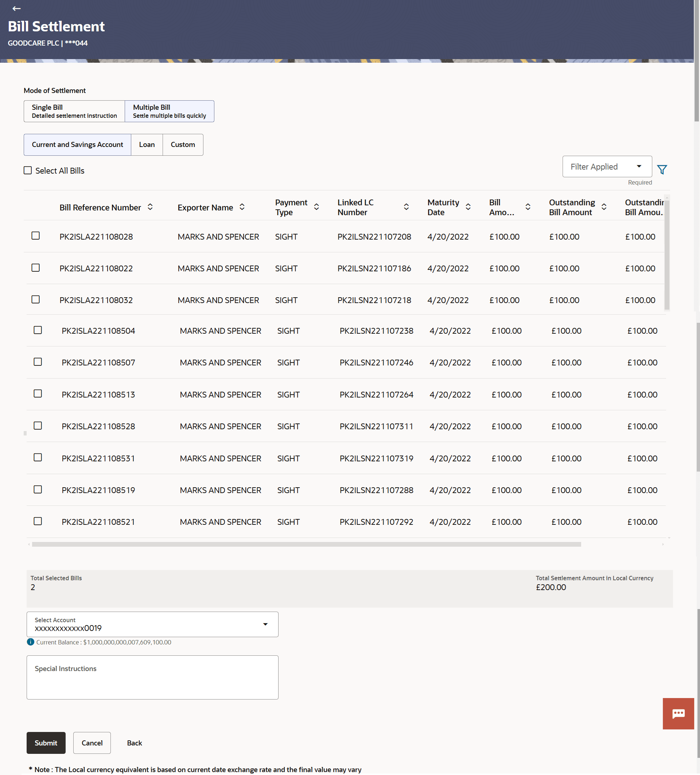Sort by Linked LC Number column

point(406,207)
